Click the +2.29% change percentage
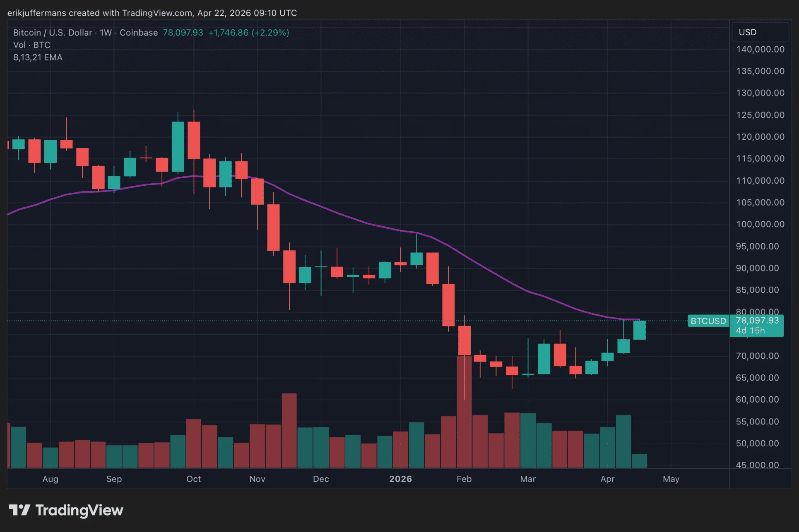The image size is (799, 532). click(271, 33)
